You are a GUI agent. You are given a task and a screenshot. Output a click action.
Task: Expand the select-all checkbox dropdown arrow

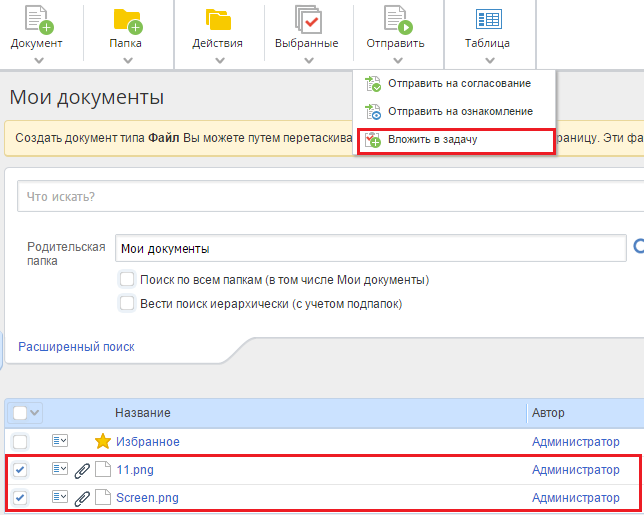[x=35, y=413]
